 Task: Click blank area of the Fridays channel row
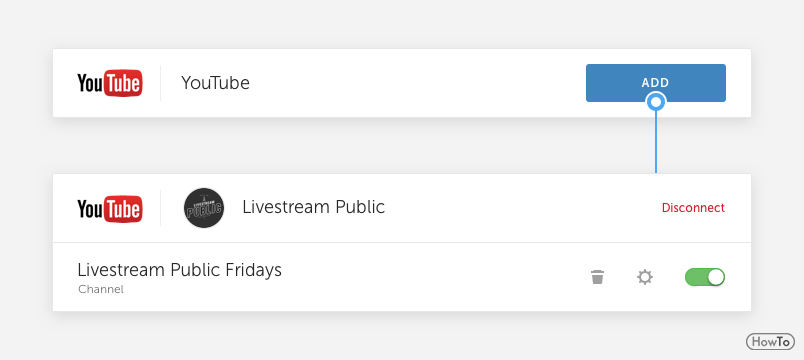(436, 277)
